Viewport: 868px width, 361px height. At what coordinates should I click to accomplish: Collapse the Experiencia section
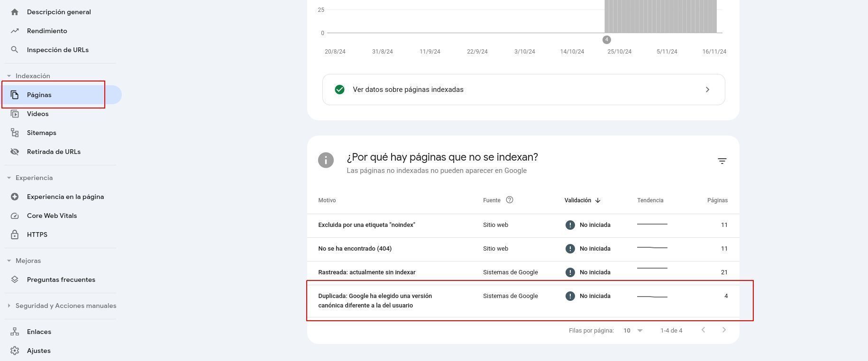(x=9, y=178)
